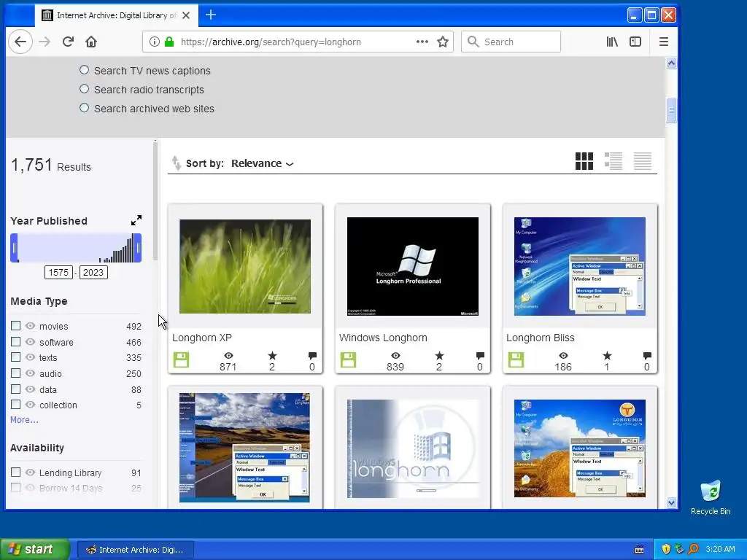Check the texts media type
747x560 pixels.
pyautogui.click(x=16, y=357)
